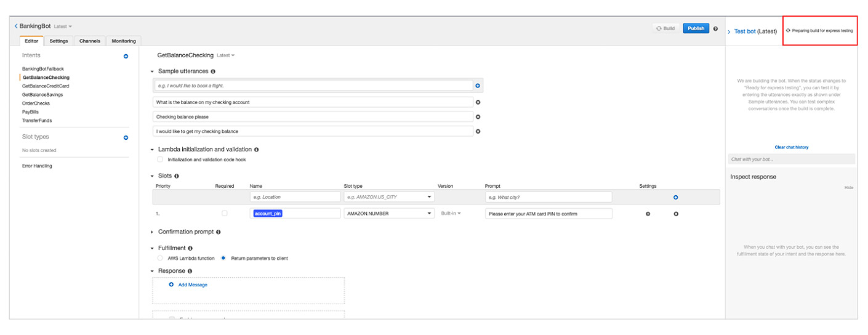Click the help icon next to Publish
The height and width of the screenshot is (335, 868).
pyautogui.click(x=715, y=29)
